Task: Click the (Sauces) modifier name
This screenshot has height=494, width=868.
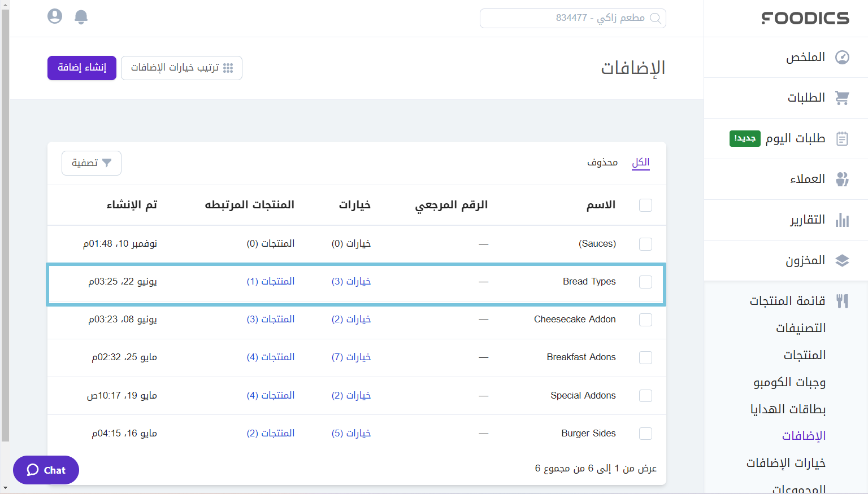Action: 597,244
